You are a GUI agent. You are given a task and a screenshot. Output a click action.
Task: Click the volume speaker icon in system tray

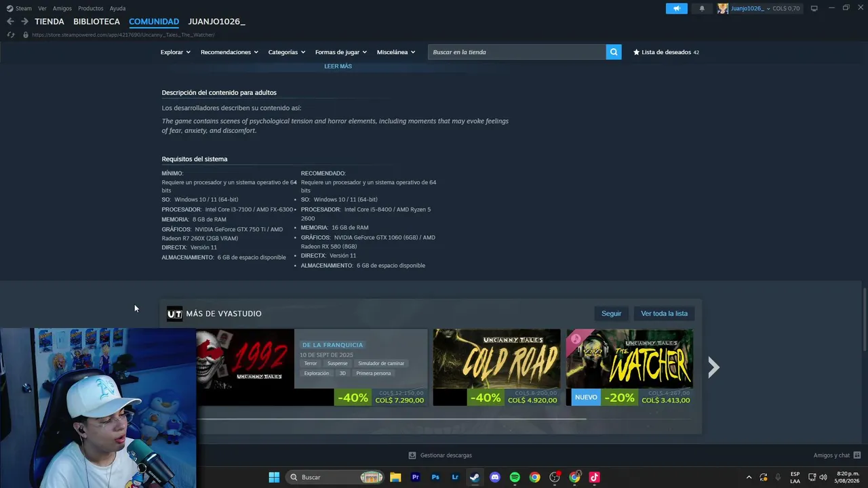coord(823,477)
